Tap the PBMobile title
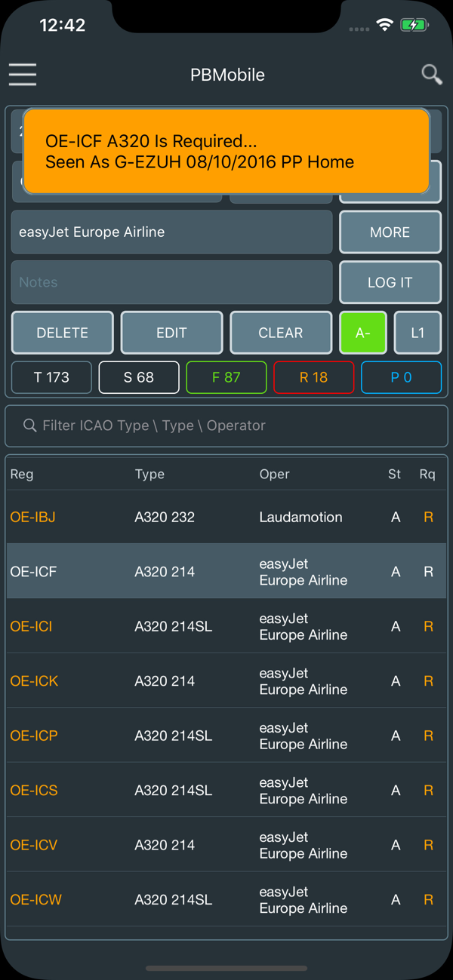This screenshot has height=980, width=453. 227,75
